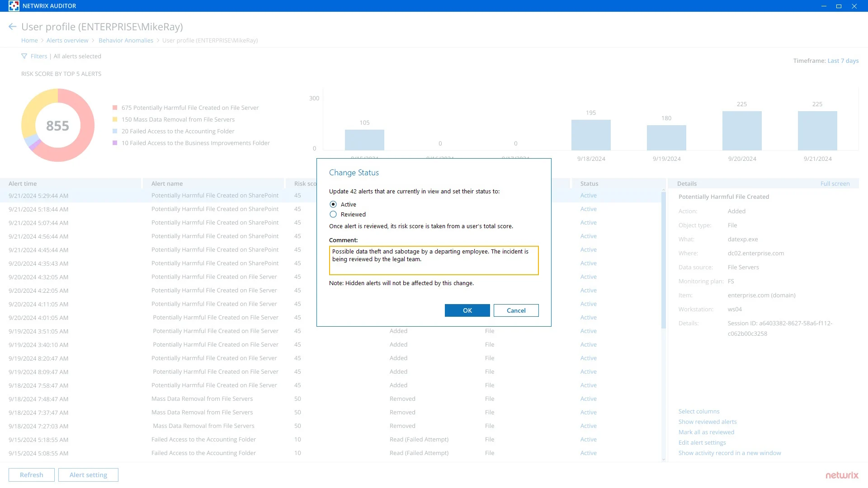
Task: Click the 9/21/2024 bar showing 225
Action: [817, 131]
